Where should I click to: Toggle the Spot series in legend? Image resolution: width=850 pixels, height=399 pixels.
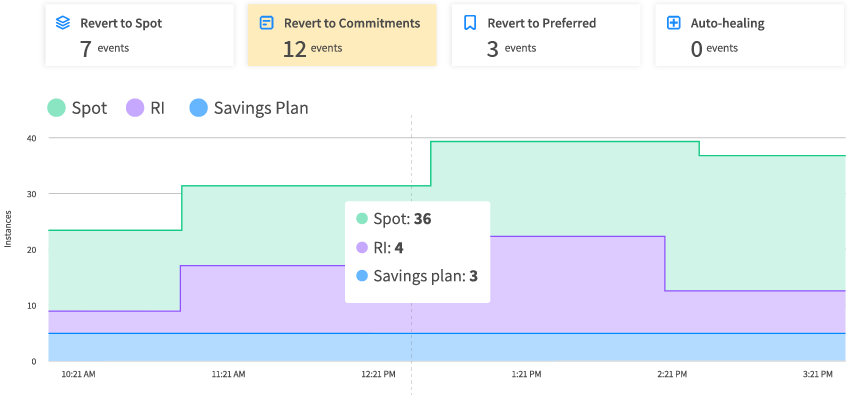click(x=77, y=108)
